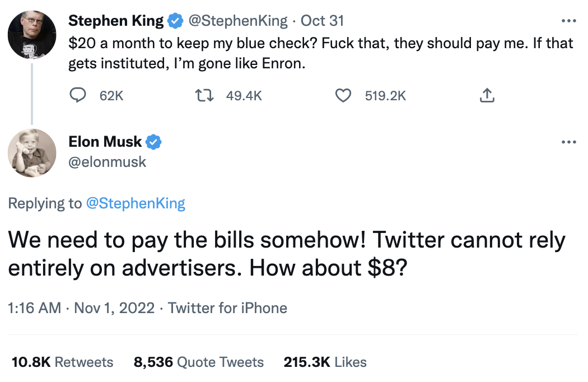Like Stephen King's tweet with the heart icon

[343, 96]
